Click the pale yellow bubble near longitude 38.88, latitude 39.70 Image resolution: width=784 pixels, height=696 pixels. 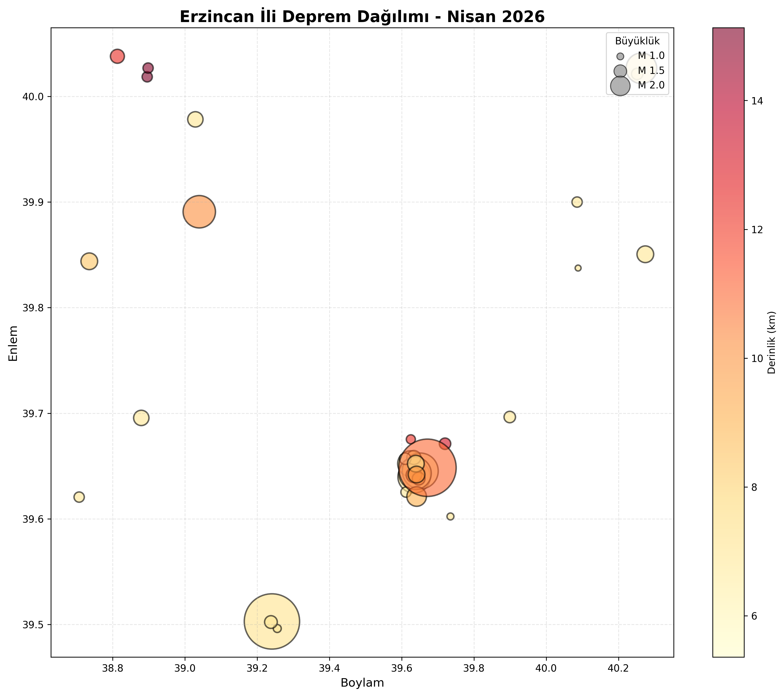point(141,418)
